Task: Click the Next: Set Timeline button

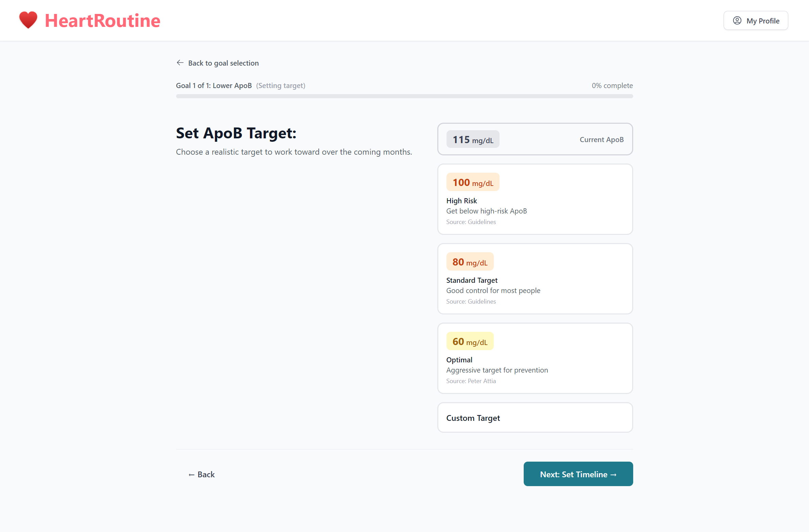Action: 578,474
